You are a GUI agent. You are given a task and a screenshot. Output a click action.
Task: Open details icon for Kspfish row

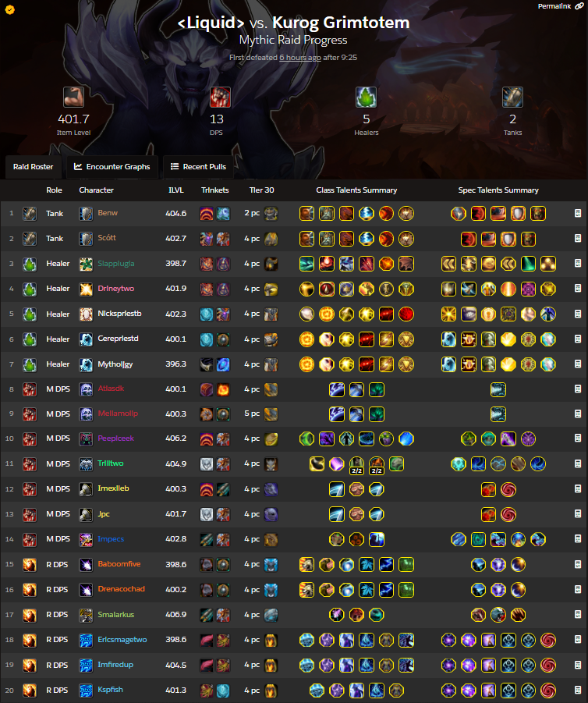point(578,690)
